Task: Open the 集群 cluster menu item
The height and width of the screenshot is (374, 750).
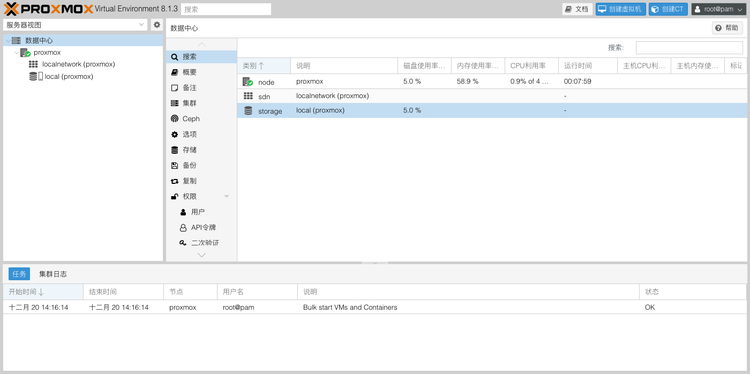Action: pos(201,103)
